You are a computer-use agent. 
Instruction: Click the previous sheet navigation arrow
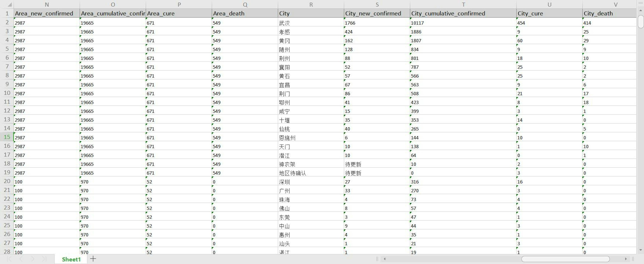click(x=21, y=259)
